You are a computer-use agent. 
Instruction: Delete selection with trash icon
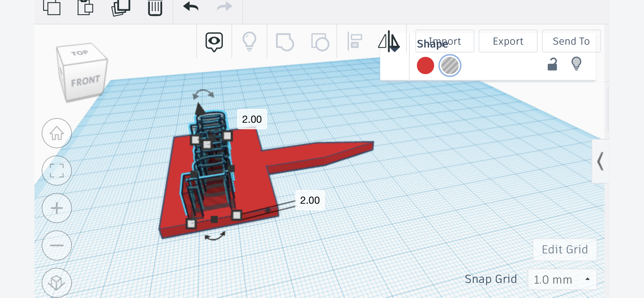pyautogui.click(x=155, y=8)
